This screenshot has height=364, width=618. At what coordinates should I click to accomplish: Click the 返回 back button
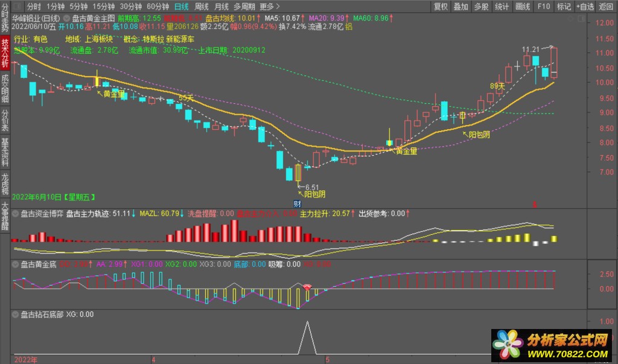(606, 6)
